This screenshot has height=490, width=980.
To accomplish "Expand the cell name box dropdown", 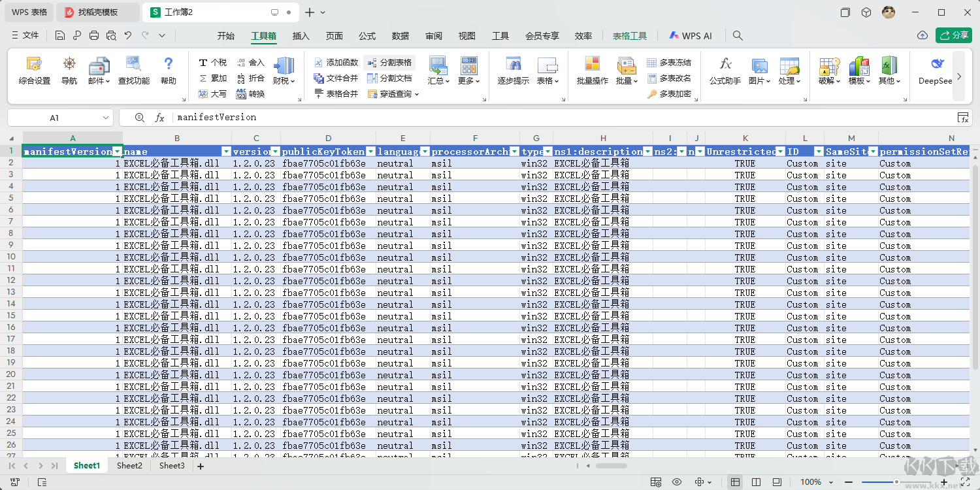I will 106,118.
